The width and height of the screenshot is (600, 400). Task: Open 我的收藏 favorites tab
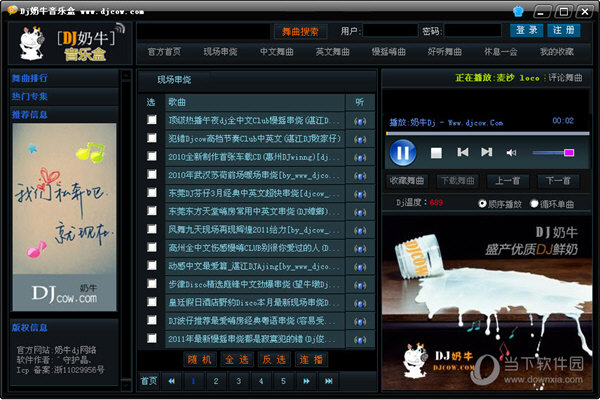[557, 52]
